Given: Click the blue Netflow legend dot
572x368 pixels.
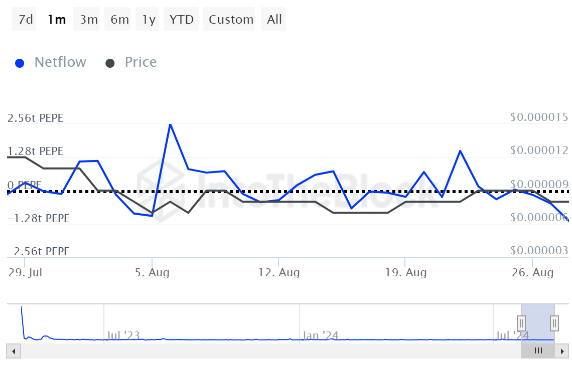Looking at the screenshot, I should (x=20, y=63).
